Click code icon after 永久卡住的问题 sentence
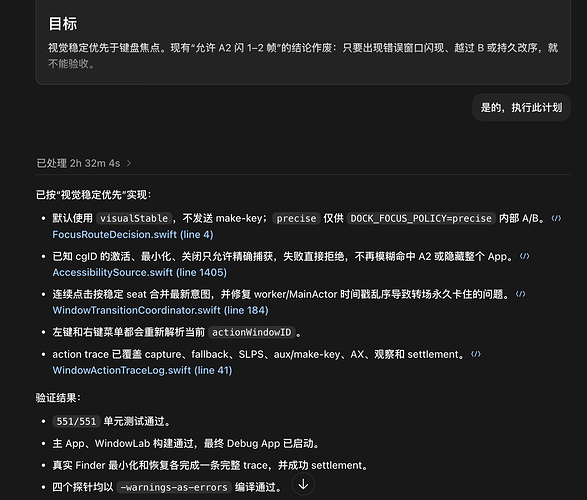This screenshot has height=500, width=587. coord(520,294)
